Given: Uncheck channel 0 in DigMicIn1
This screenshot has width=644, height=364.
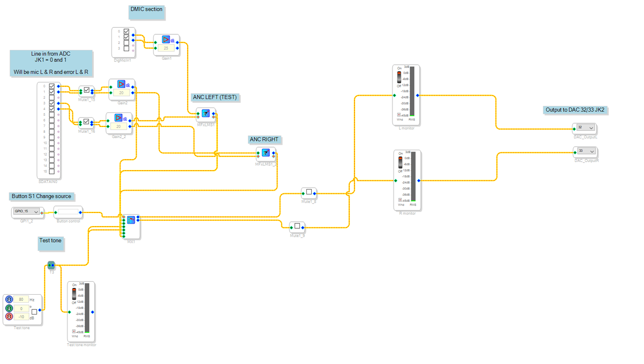Looking at the screenshot, I should pos(127,31).
